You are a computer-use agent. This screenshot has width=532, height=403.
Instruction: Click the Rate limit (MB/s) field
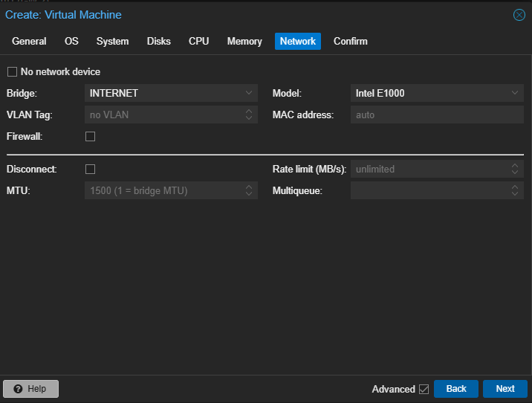[429, 169]
